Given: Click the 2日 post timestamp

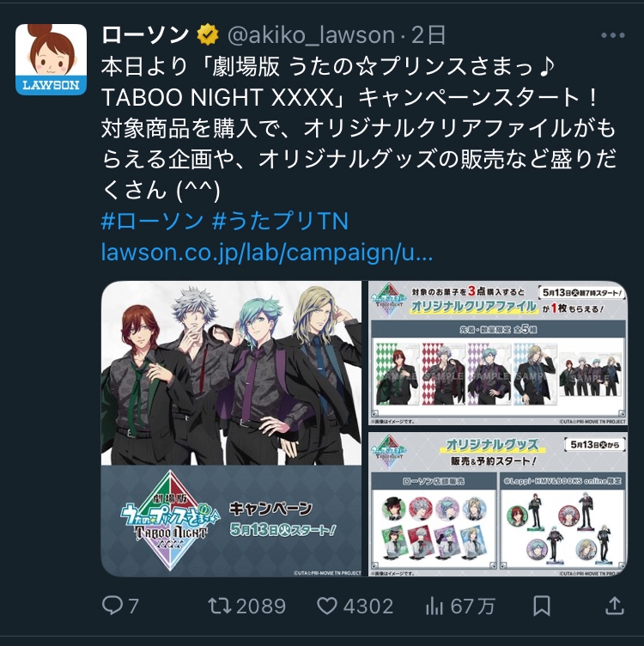Looking at the screenshot, I should click(x=428, y=35).
